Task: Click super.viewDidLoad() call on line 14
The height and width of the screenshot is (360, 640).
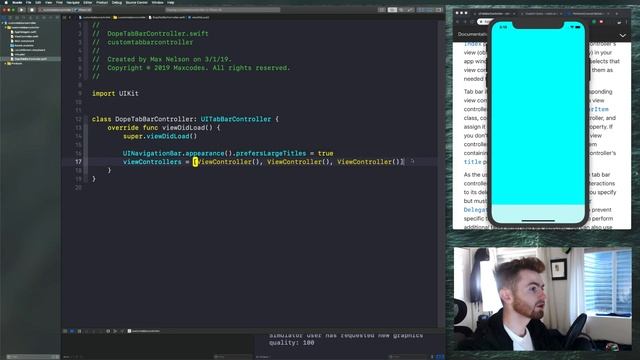Action: (x=160, y=136)
